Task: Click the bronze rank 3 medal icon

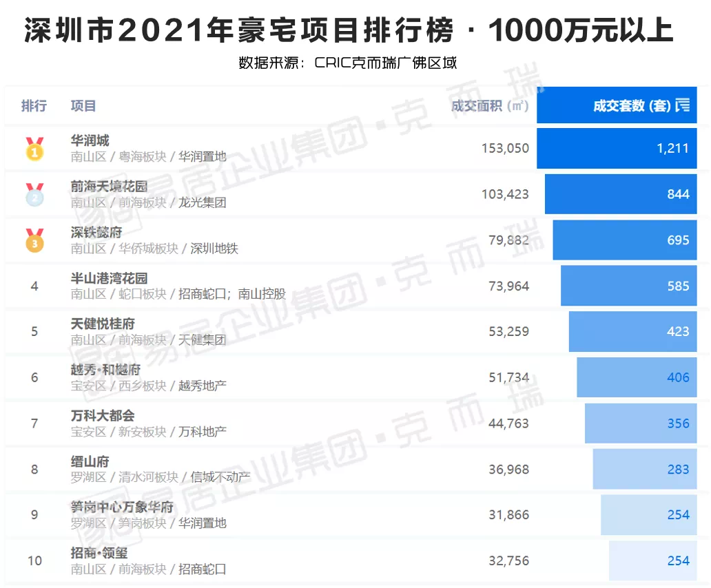Action: point(34,240)
